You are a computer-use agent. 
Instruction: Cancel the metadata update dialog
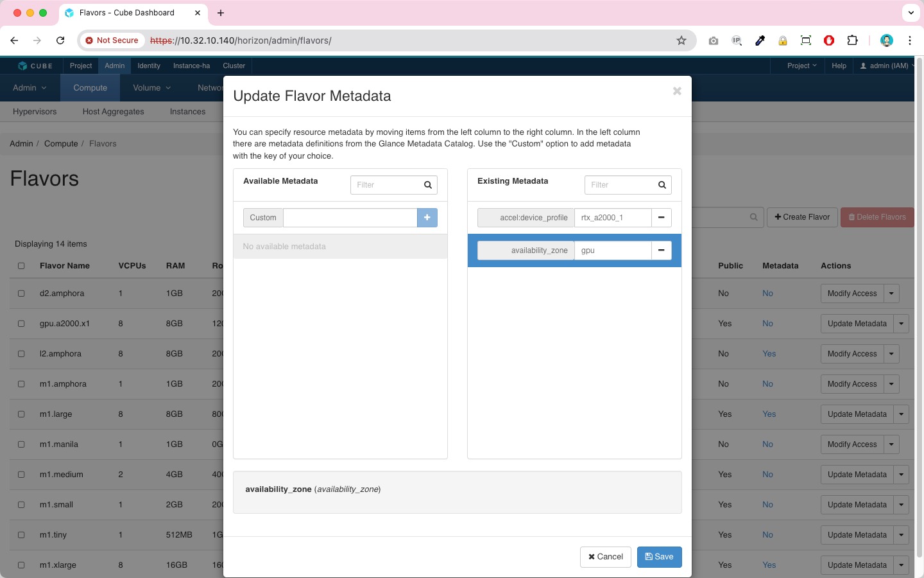pyautogui.click(x=606, y=557)
